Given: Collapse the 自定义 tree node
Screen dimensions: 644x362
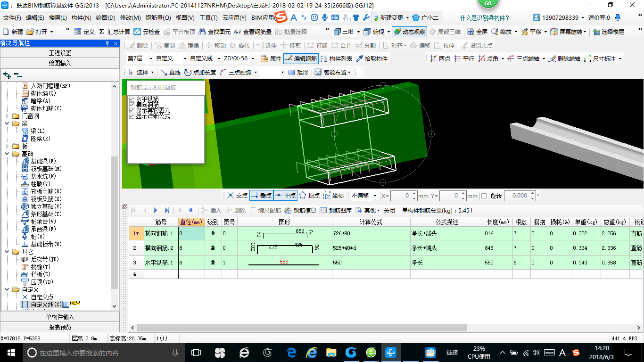Looking at the screenshot, I should point(7,289).
